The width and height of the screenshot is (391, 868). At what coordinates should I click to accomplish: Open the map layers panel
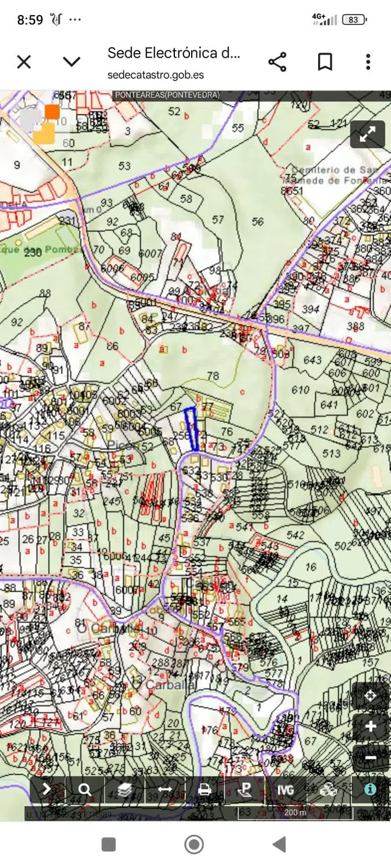click(x=125, y=790)
